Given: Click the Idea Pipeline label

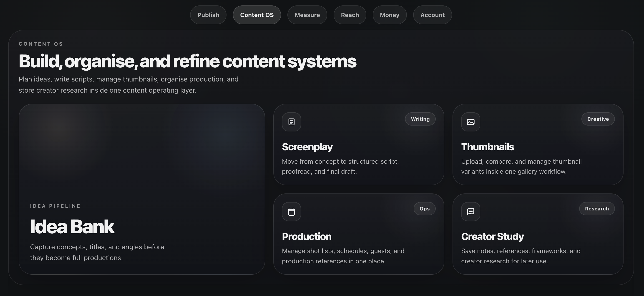Looking at the screenshot, I should [55, 206].
